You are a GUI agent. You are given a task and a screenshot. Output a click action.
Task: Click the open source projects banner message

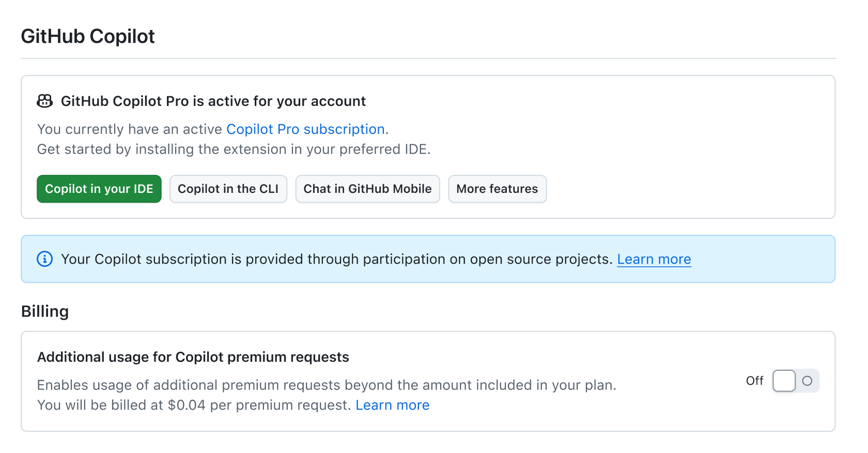point(336,259)
